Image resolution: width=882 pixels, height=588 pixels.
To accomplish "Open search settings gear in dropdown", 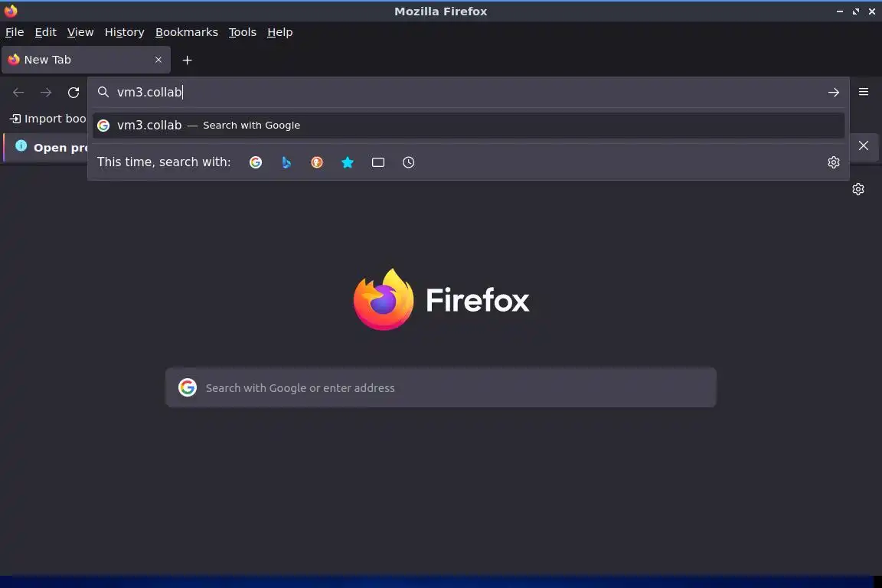I will coord(834,162).
